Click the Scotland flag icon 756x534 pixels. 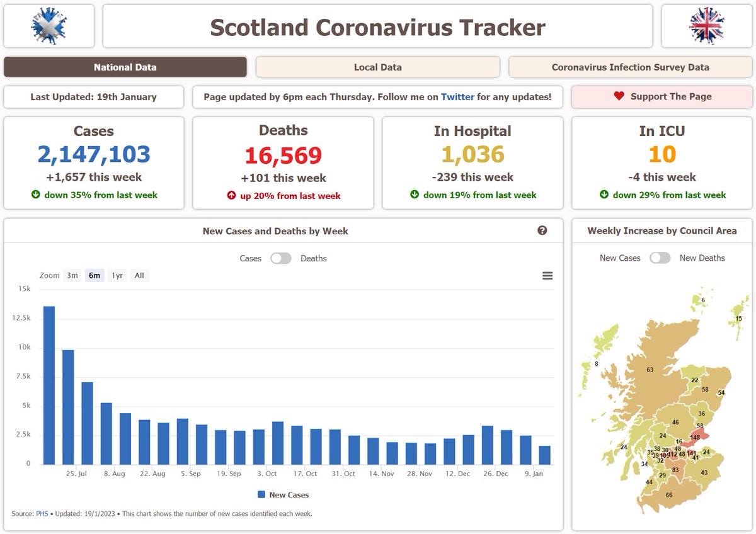tap(49, 26)
